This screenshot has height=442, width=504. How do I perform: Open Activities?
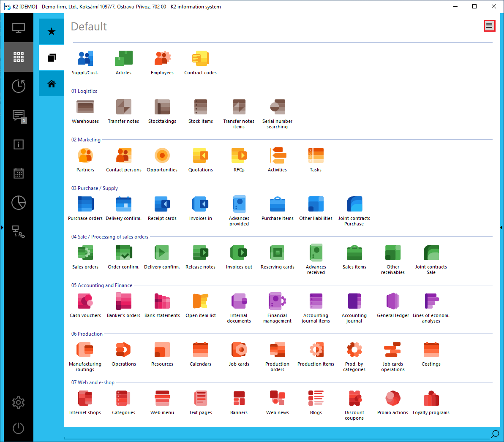pos(277,160)
